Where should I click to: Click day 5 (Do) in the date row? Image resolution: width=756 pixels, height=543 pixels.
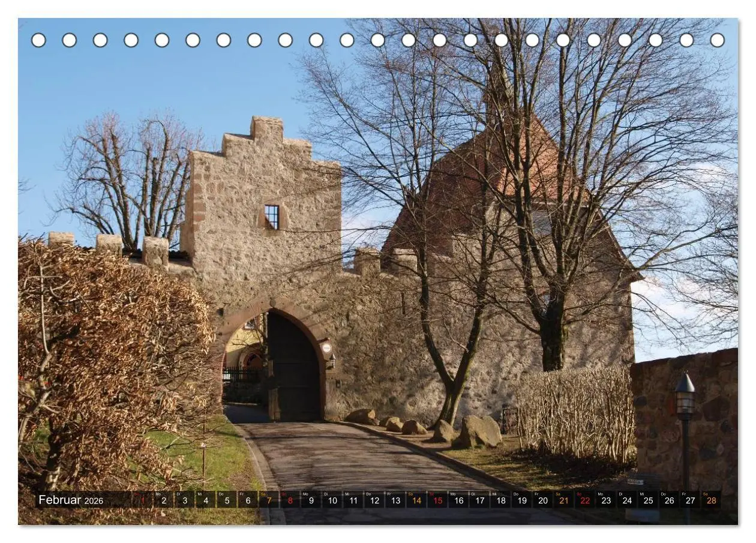tap(226, 500)
